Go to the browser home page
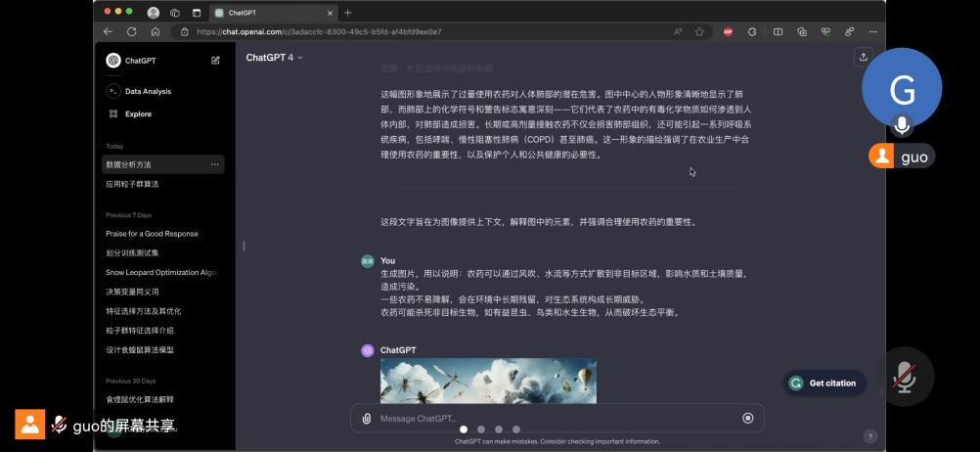This screenshot has width=980, height=452. (x=155, y=31)
